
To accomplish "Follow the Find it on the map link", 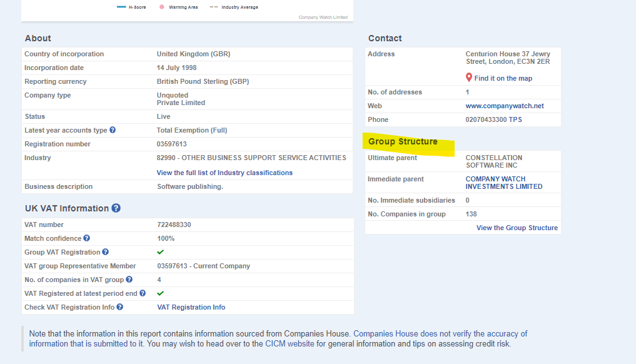I will click(503, 78).
